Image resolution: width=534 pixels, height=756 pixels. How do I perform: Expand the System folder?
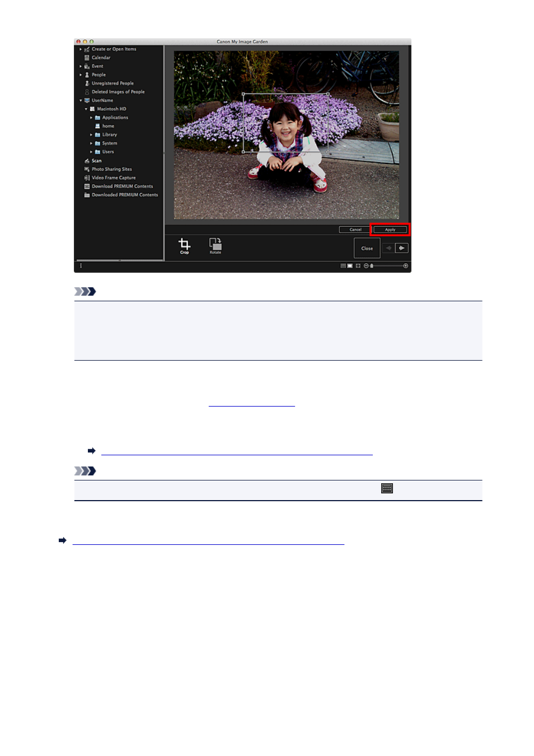coord(91,143)
